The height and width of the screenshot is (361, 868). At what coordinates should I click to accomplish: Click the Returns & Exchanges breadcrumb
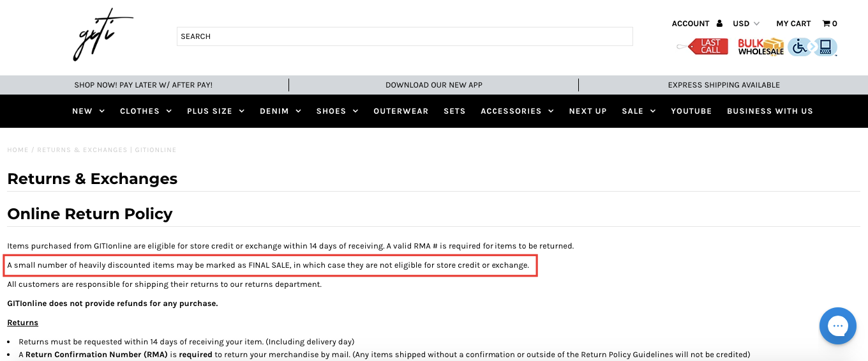[x=107, y=150]
